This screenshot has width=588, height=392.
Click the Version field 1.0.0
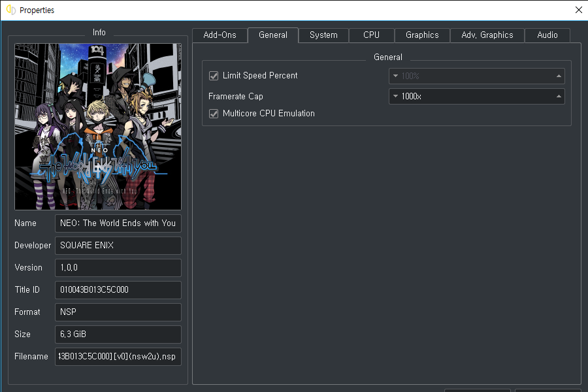click(x=118, y=268)
